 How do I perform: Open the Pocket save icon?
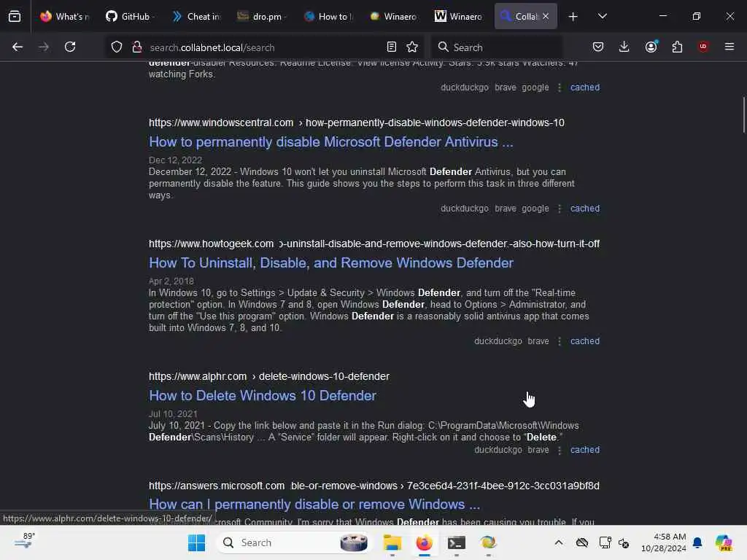coord(598,47)
